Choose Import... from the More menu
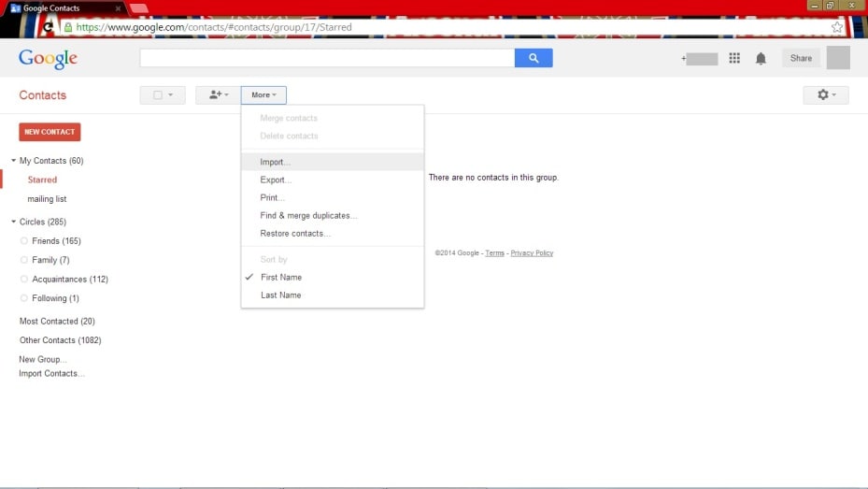Image resolution: width=868 pixels, height=489 pixels. [x=332, y=162]
